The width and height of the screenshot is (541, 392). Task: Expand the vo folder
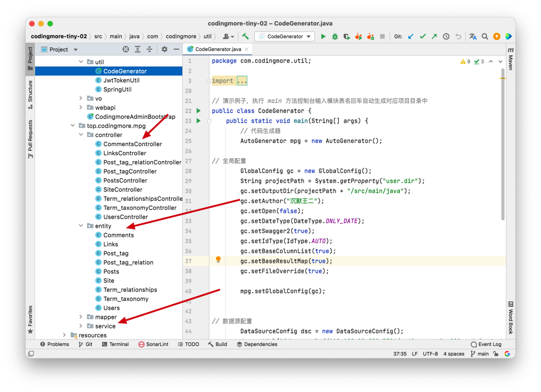point(81,98)
